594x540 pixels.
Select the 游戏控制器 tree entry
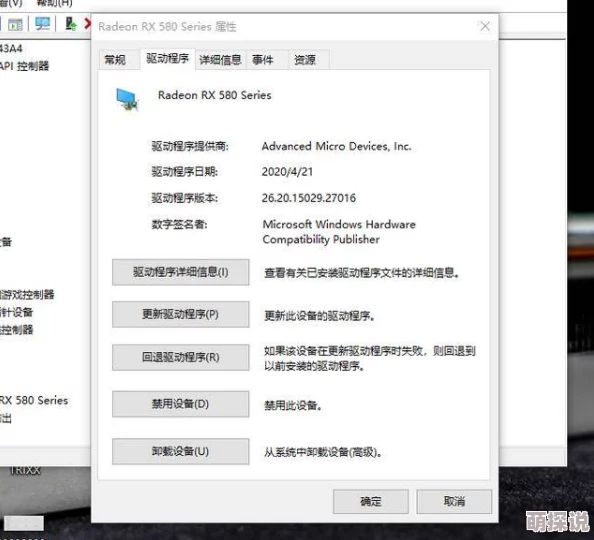(27, 294)
